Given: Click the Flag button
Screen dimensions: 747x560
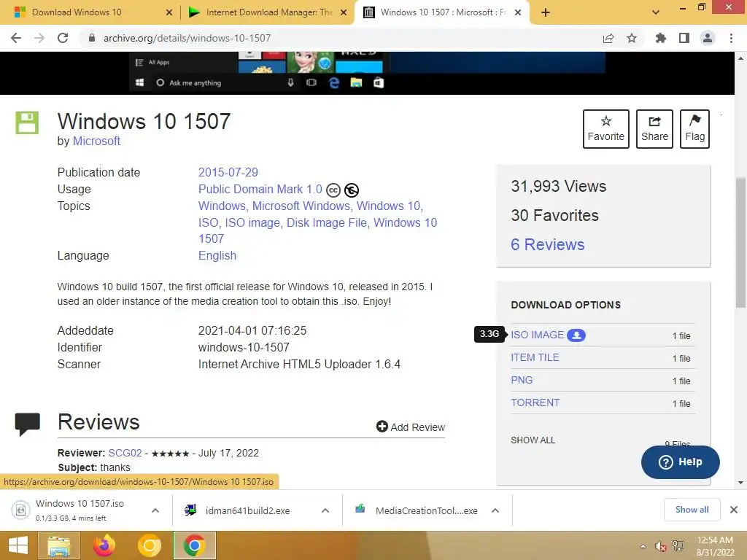Looking at the screenshot, I should coord(694,129).
